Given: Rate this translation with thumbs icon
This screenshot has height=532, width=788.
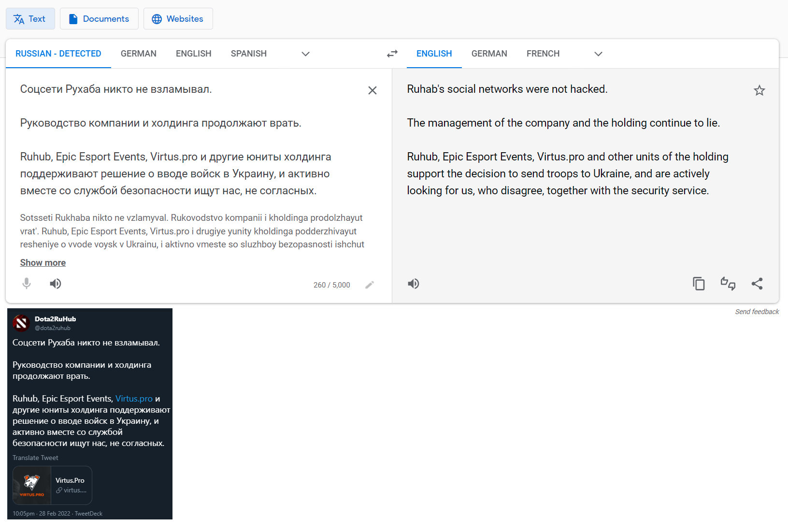Looking at the screenshot, I should [x=728, y=284].
